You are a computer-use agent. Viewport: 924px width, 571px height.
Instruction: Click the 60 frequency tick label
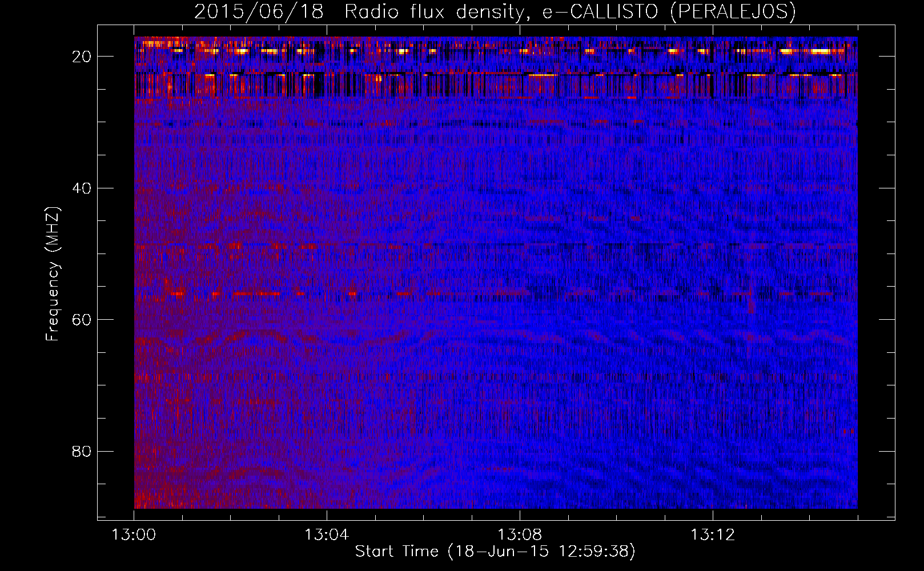(82, 319)
